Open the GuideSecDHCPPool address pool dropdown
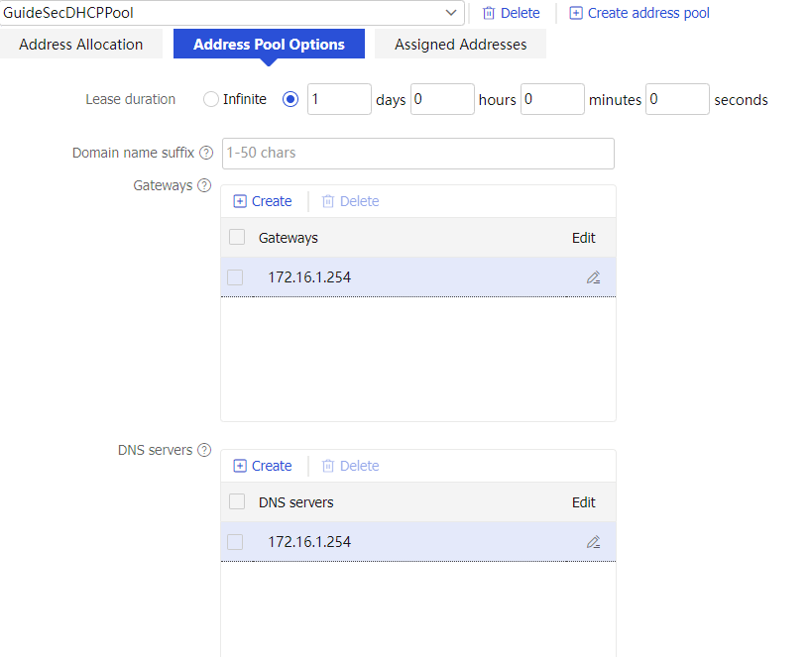The width and height of the screenshot is (812, 657). point(231,13)
